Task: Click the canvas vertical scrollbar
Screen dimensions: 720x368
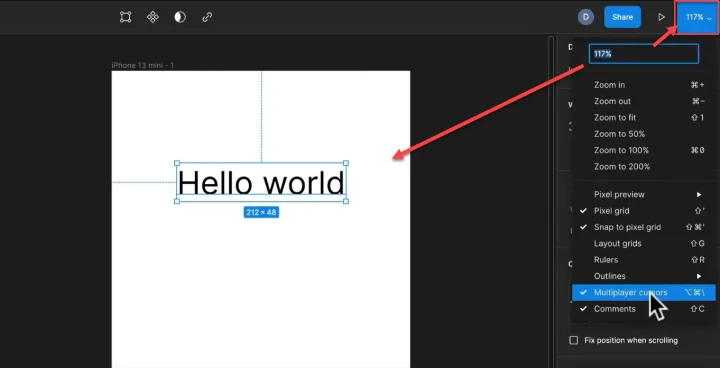Action: (551, 202)
